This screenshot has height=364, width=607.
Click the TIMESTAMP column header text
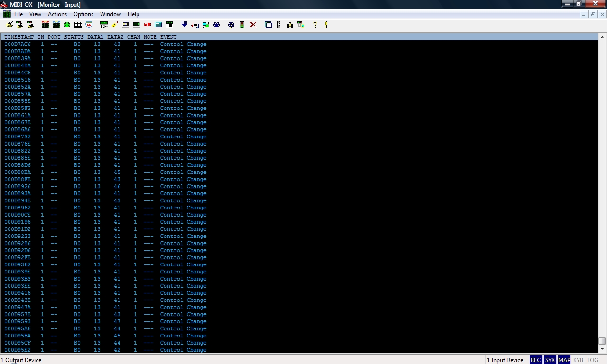pyautogui.click(x=19, y=37)
